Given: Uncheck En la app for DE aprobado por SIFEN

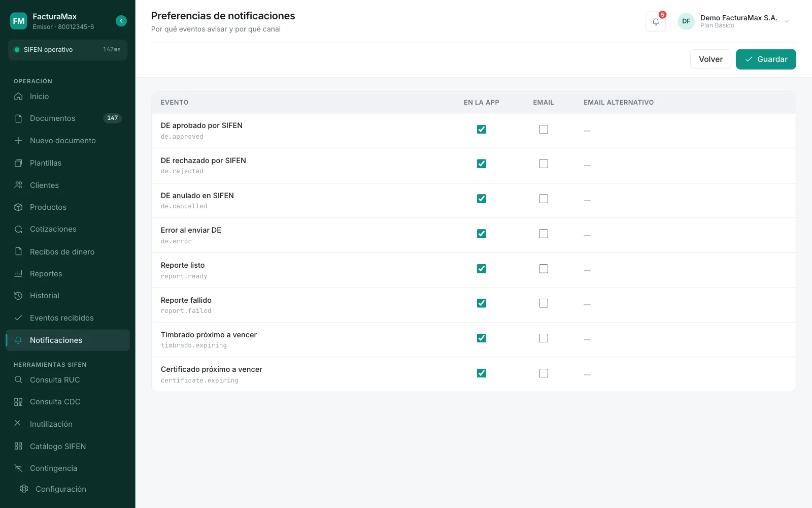Looking at the screenshot, I should (482, 130).
